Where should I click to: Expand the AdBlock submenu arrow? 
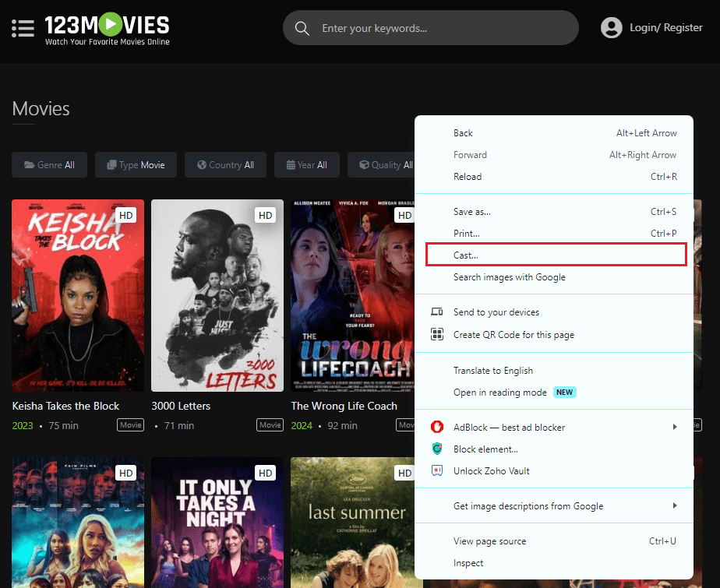(x=675, y=428)
